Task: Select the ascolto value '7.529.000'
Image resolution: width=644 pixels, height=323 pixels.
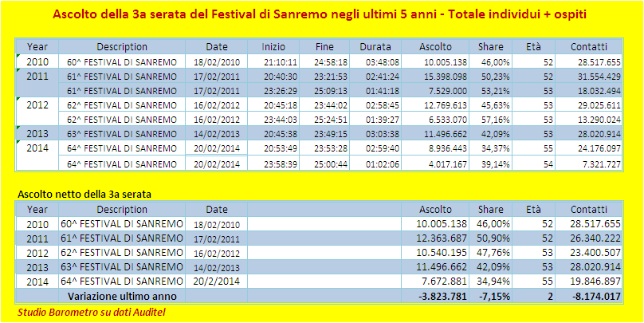Action: [448, 91]
